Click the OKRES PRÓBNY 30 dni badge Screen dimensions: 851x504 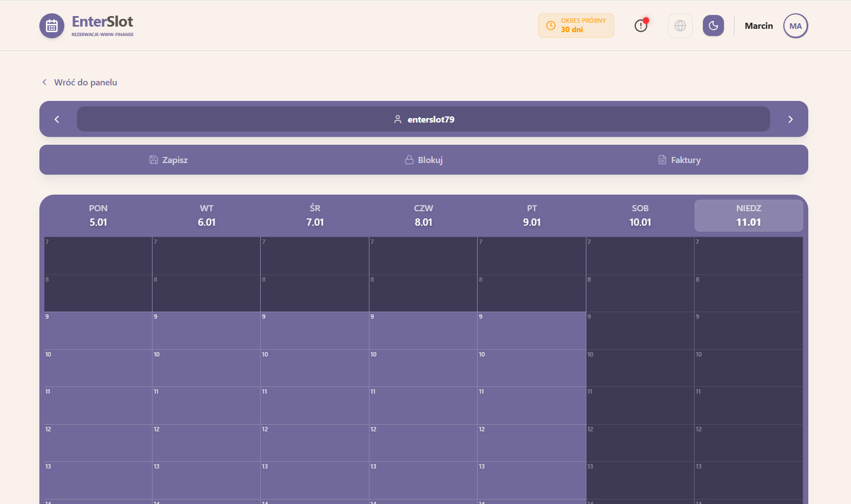point(576,26)
